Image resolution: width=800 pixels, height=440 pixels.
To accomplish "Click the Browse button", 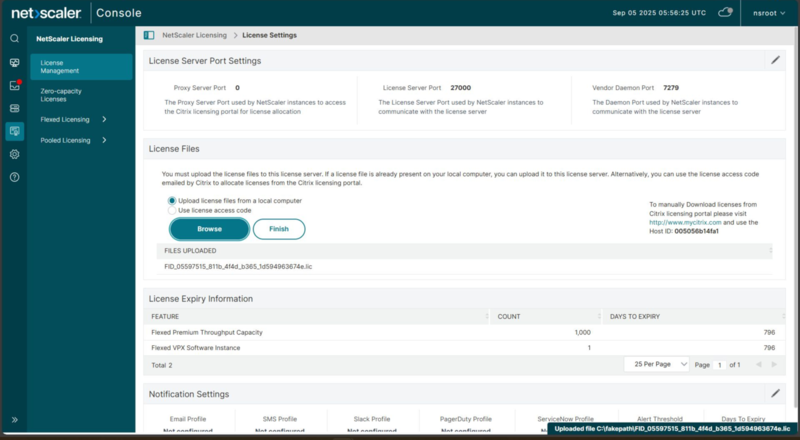I will click(x=209, y=229).
